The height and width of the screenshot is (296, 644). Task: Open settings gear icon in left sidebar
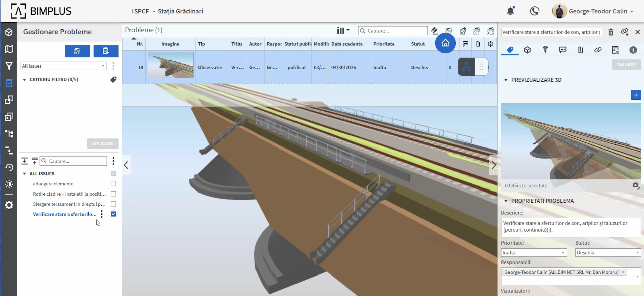click(9, 205)
